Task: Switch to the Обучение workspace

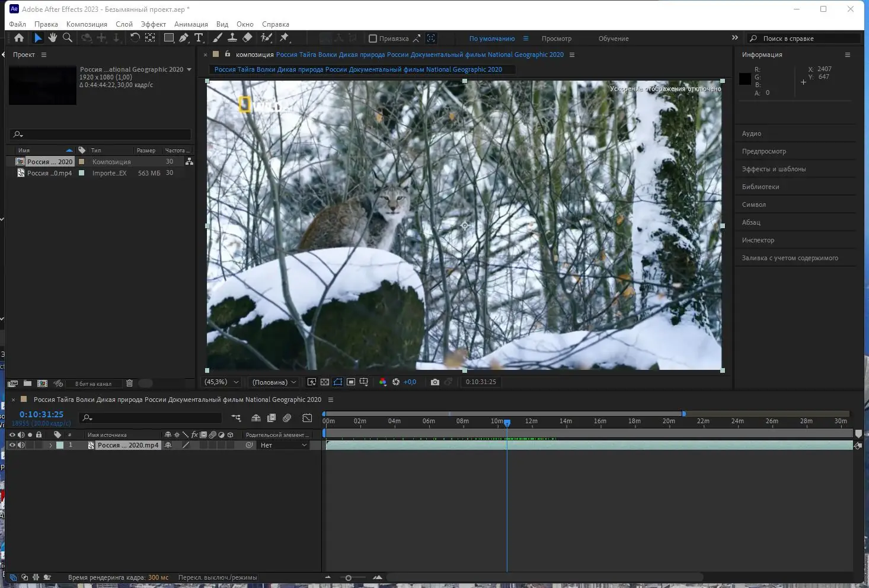Action: click(613, 39)
